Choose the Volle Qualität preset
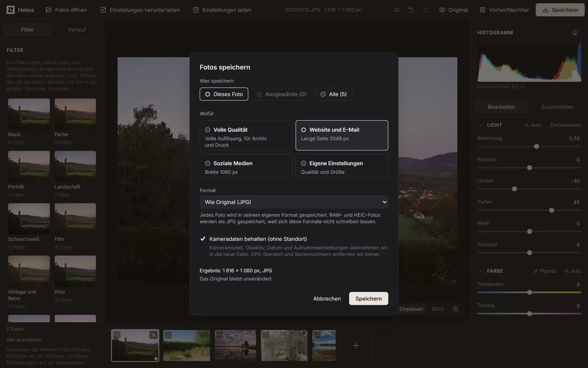Viewport: 588px width, 368px height. (x=246, y=135)
